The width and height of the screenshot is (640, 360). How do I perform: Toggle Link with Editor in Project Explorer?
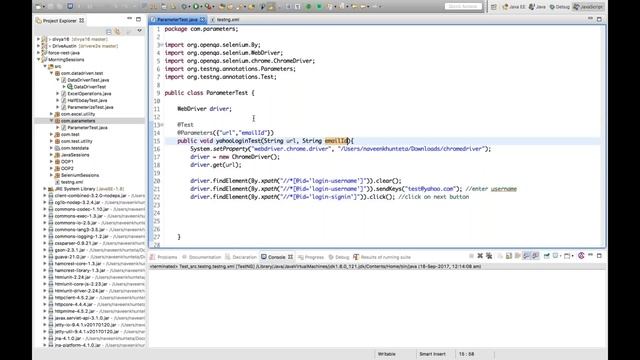pyautogui.click(x=118, y=31)
